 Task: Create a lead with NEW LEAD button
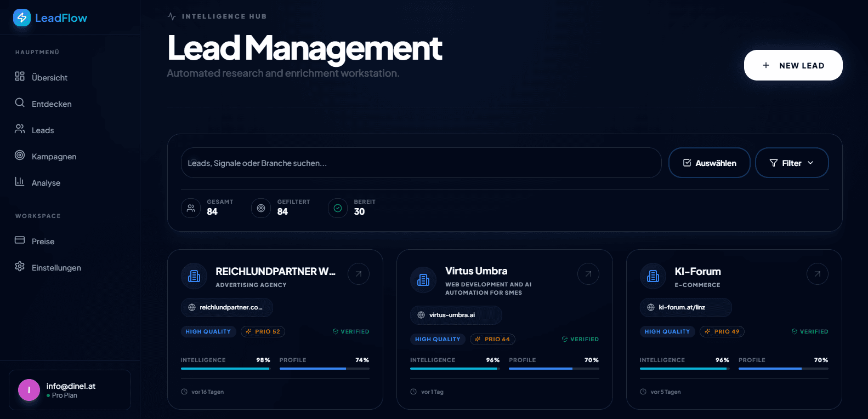click(x=793, y=65)
